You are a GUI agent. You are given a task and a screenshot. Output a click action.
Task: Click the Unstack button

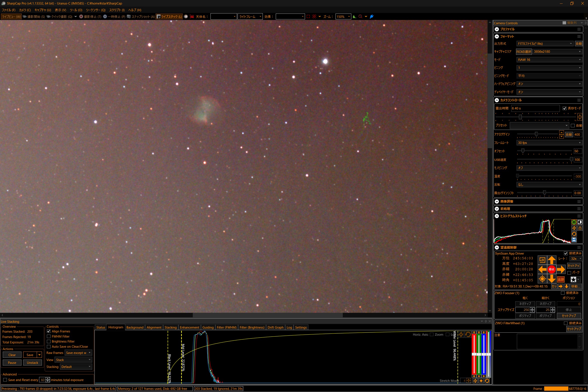coord(32,363)
